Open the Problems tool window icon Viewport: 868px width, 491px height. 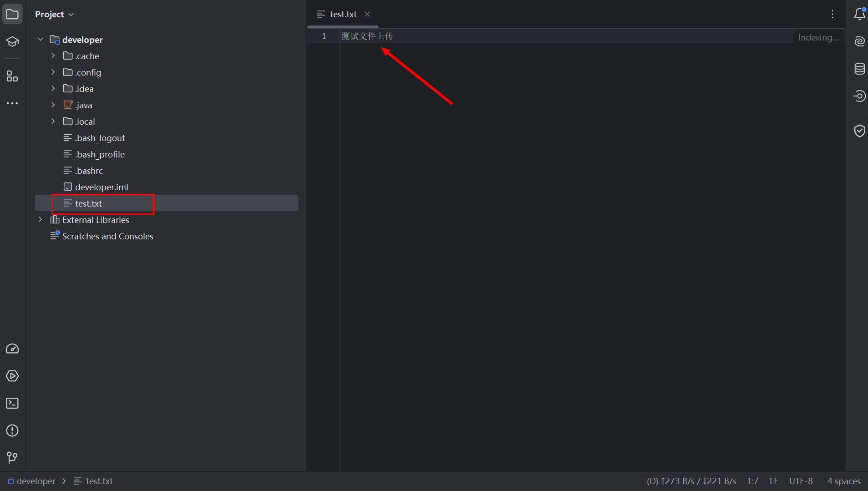click(12, 430)
